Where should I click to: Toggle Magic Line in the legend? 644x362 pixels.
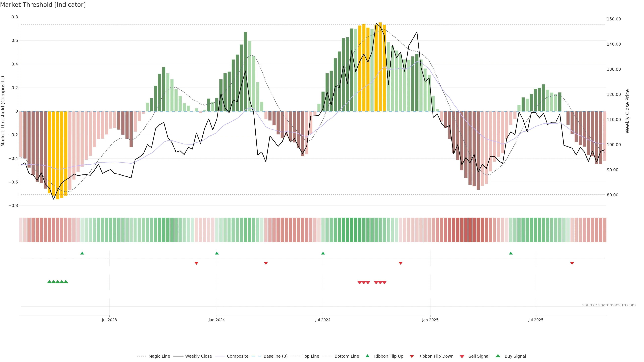159,356
